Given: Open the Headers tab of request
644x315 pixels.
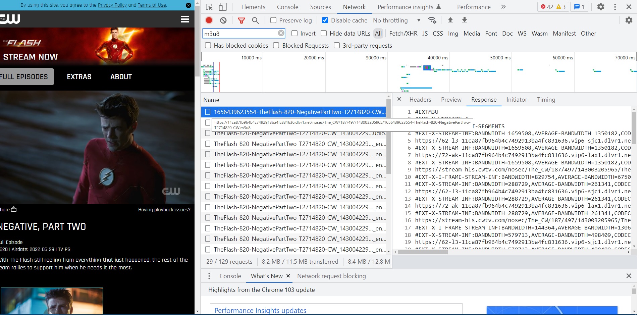Looking at the screenshot, I should point(420,100).
